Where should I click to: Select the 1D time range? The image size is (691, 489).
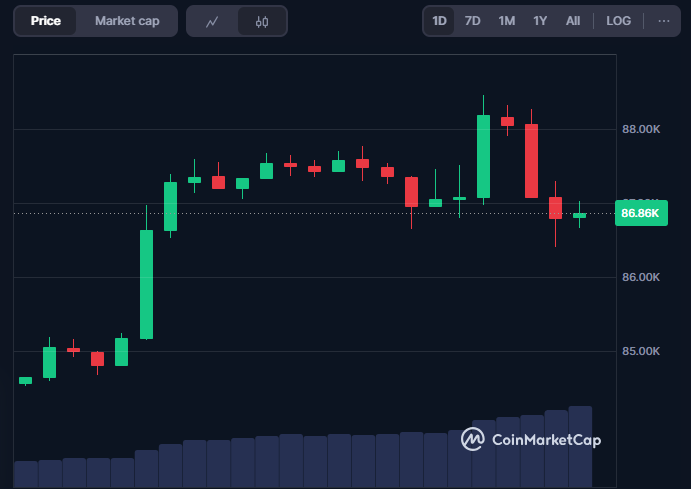click(439, 21)
